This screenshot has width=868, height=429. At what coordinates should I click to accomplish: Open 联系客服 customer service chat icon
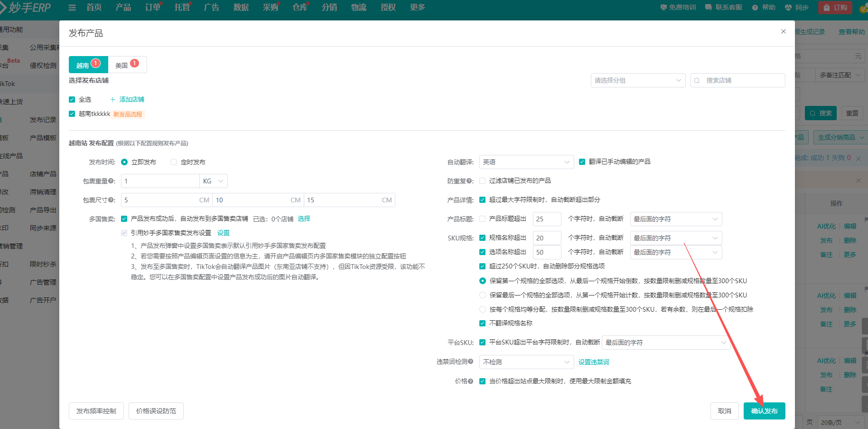coord(707,7)
